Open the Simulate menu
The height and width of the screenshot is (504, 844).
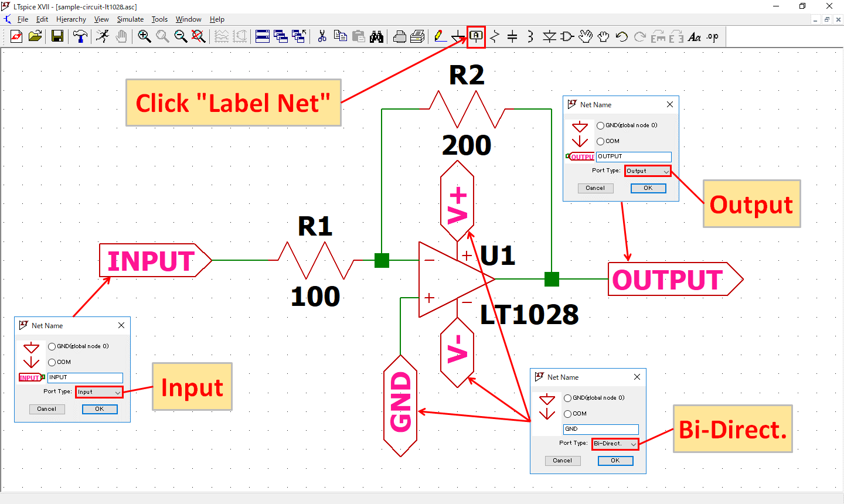tap(130, 19)
